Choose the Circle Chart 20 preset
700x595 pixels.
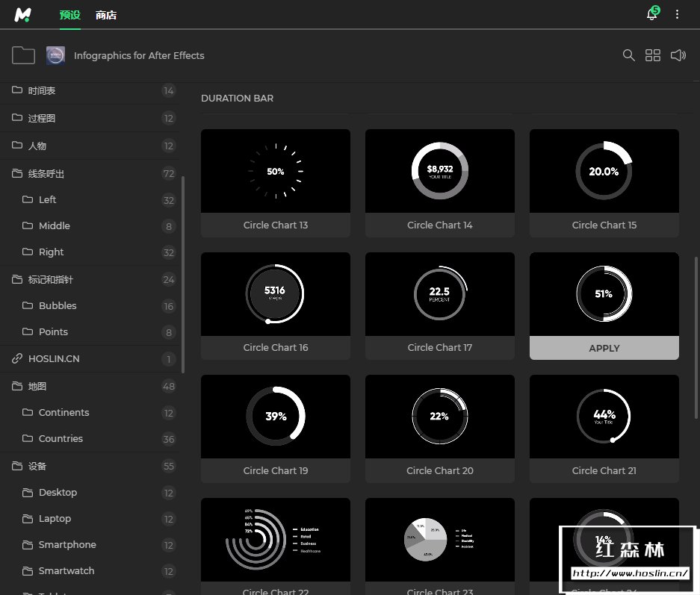[x=439, y=429]
